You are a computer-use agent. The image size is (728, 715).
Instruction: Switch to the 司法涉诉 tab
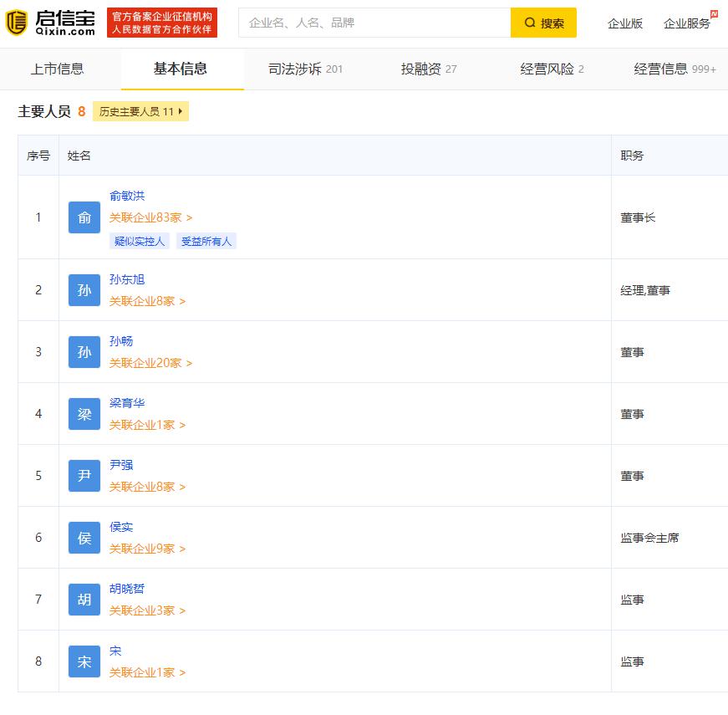coord(305,69)
